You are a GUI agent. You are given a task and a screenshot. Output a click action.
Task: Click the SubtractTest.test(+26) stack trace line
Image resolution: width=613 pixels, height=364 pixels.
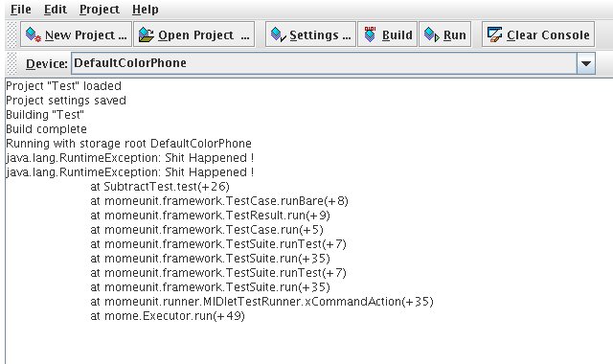160,187
